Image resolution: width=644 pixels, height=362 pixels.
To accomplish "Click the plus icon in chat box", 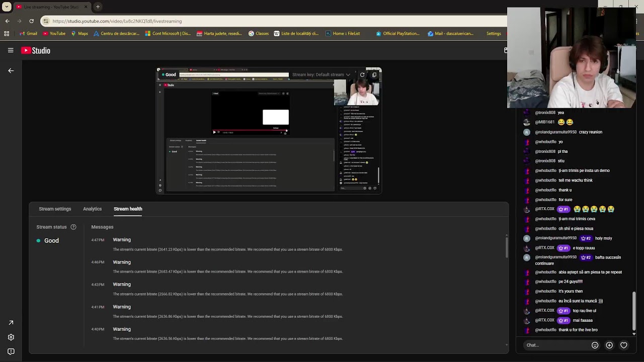I will pyautogui.click(x=609, y=345).
